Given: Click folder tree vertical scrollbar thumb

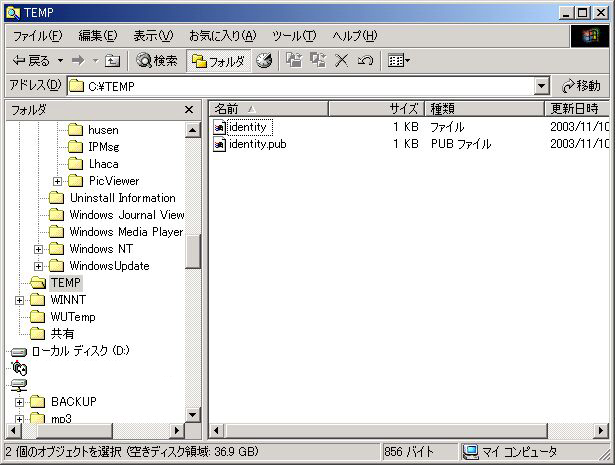Looking at the screenshot, I should tap(193, 251).
